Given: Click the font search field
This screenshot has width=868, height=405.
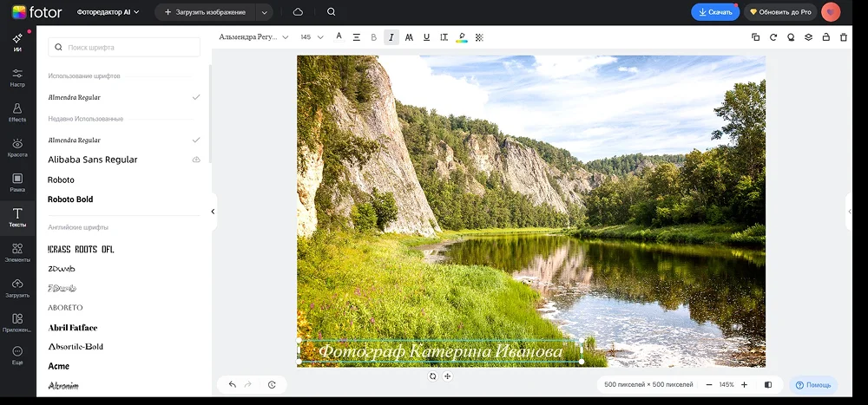Looking at the screenshot, I should click(124, 47).
